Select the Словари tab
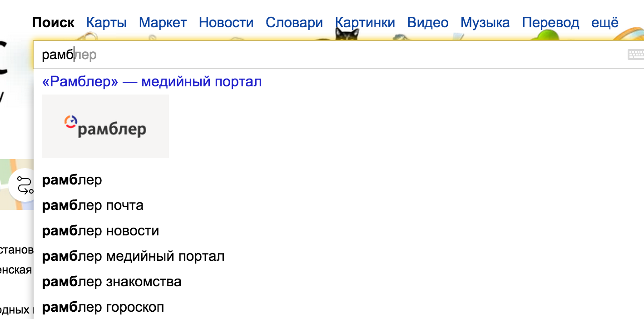Viewport: 644px width, 319px height. [x=294, y=23]
